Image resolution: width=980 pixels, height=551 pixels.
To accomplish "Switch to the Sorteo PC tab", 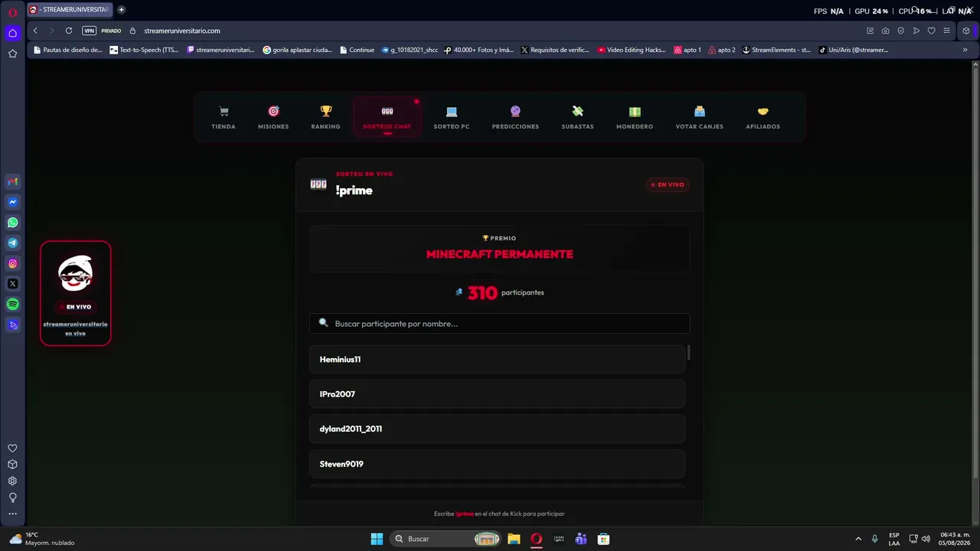I will 452,117.
